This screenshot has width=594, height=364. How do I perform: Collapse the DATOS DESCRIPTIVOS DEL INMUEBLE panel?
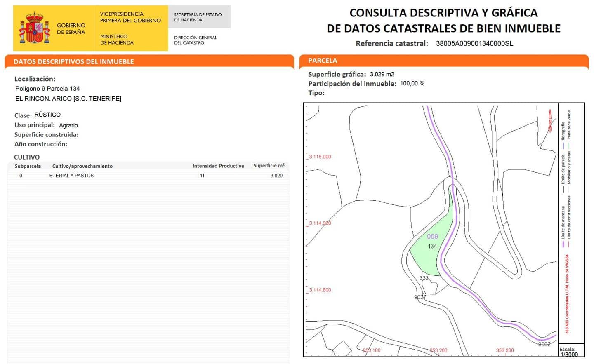pos(73,61)
